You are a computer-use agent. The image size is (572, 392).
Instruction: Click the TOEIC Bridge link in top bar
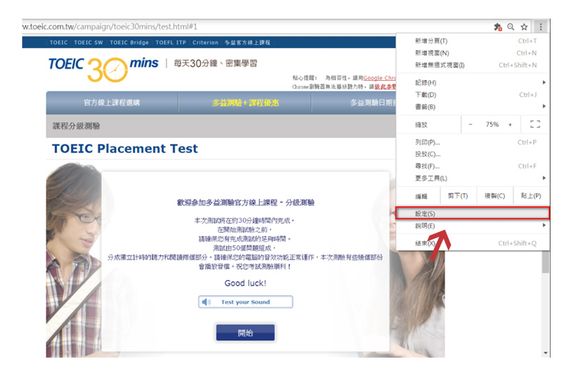(x=129, y=43)
